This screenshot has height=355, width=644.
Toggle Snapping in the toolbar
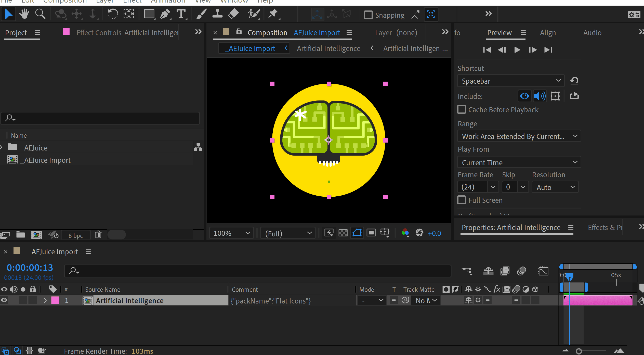[x=368, y=15]
